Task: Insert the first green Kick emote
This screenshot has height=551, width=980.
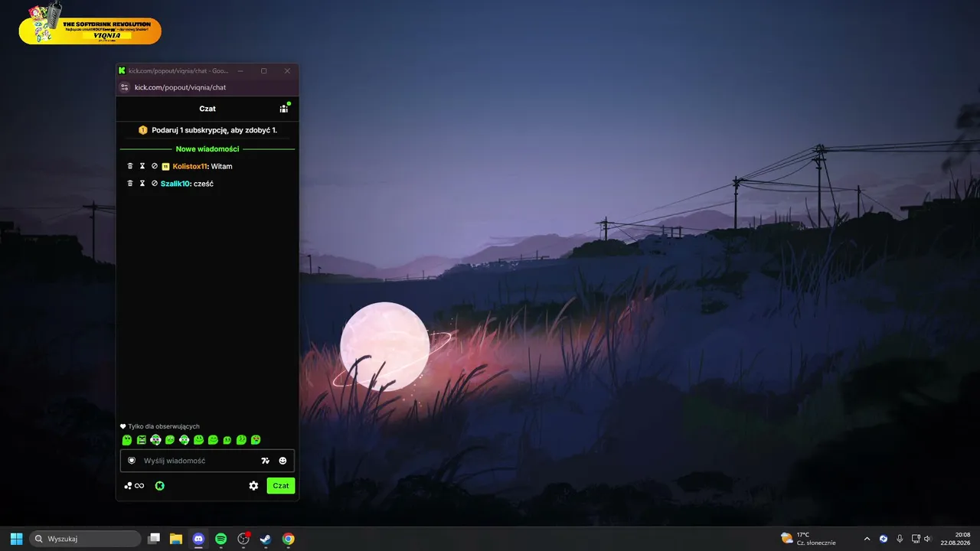Action: (x=127, y=440)
